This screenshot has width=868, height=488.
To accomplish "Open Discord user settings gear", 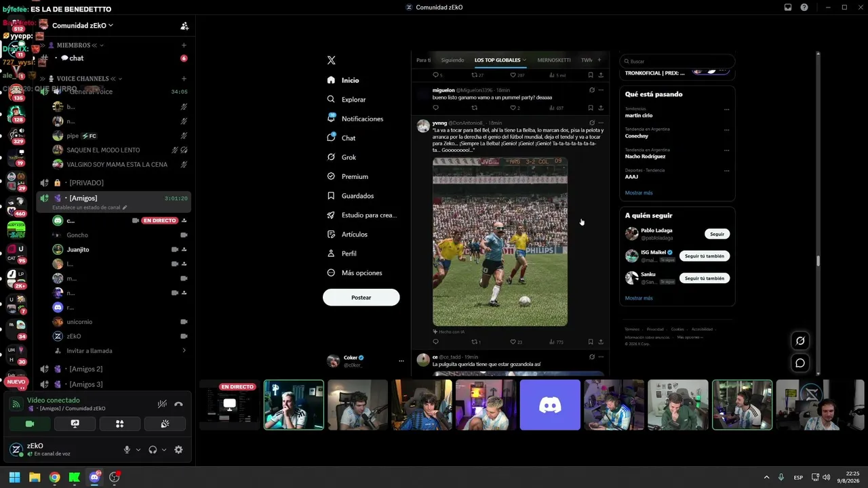I will pyautogui.click(x=178, y=449).
